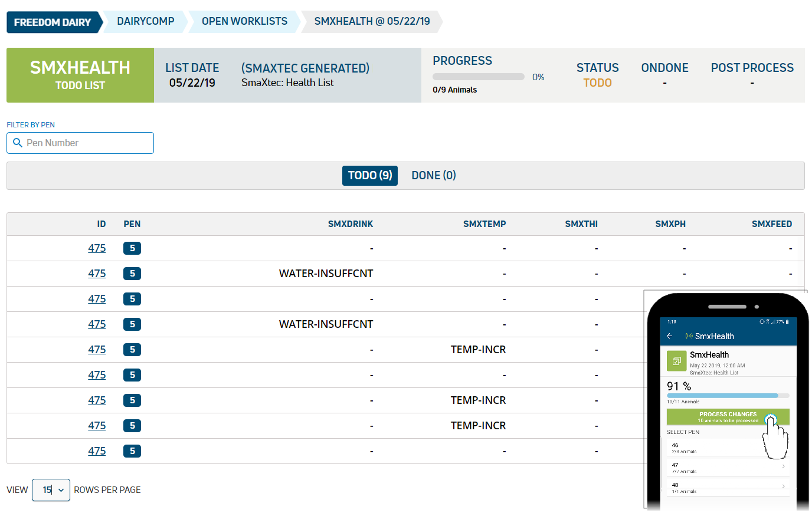812x513 pixels.
Task: Open the rows-per-page dropdown showing 15
Action: [51, 490]
